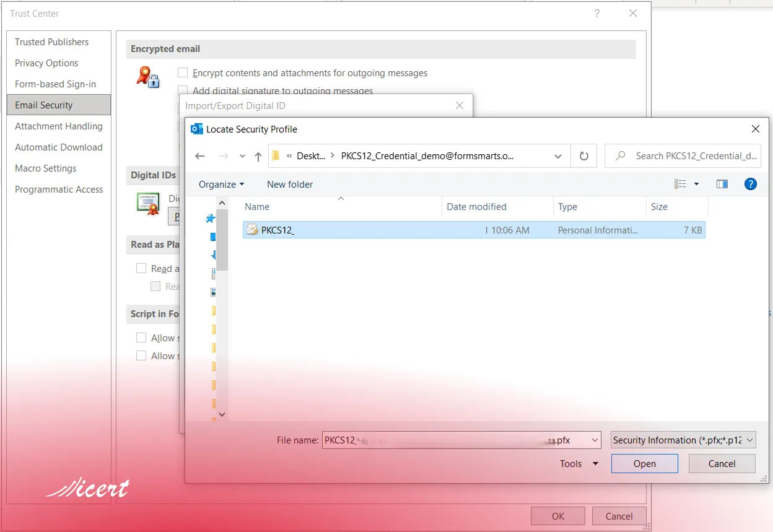Switch to Macro Settings section
Image resolution: width=773 pixels, height=532 pixels.
46,168
